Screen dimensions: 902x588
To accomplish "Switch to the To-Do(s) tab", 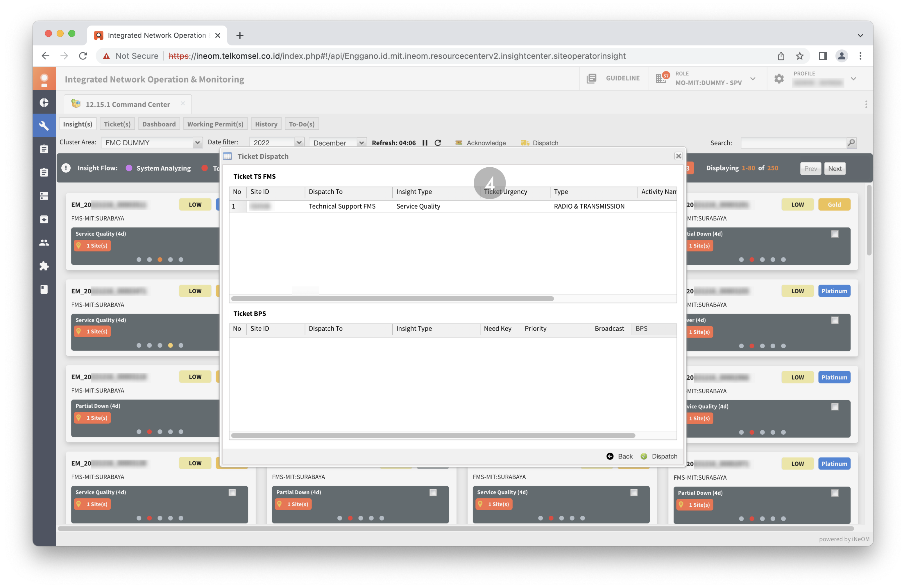I will (x=302, y=124).
